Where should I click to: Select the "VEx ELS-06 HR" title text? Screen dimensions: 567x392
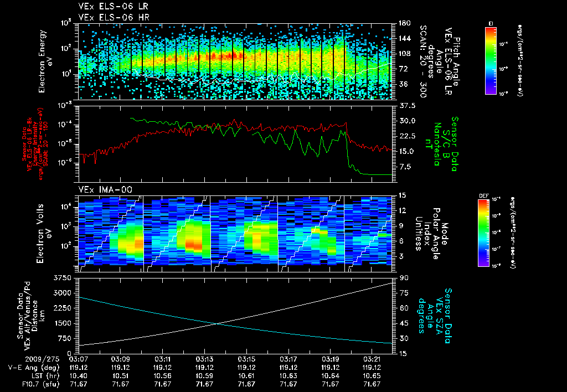coord(114,17)
